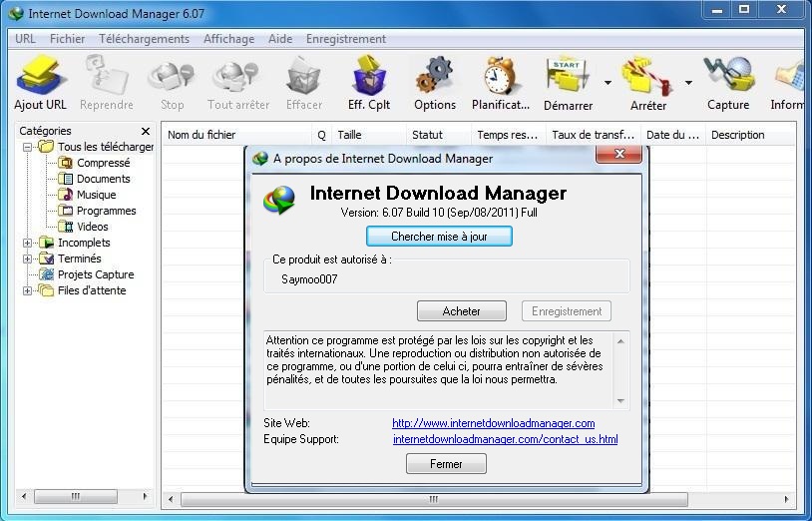Click the Terminés folder icon

(47, 259)
